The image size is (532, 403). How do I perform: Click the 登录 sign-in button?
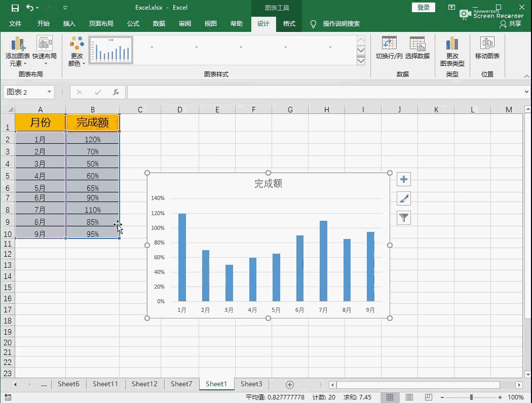pyautogui.click(x=423, y=8)
